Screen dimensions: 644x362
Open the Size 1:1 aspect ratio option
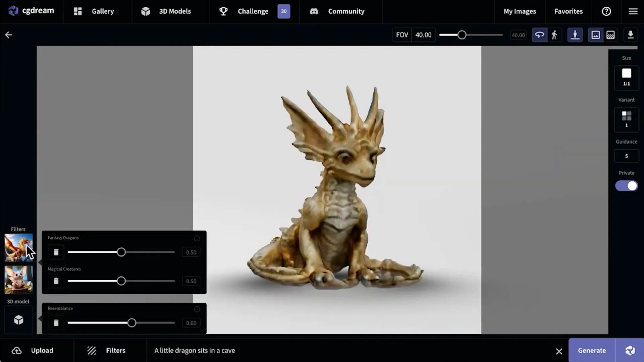[x=626, y=78]
